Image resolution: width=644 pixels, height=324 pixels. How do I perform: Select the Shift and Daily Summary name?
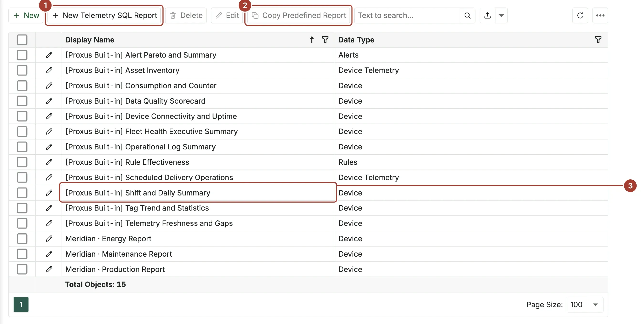tap(138, 193)
